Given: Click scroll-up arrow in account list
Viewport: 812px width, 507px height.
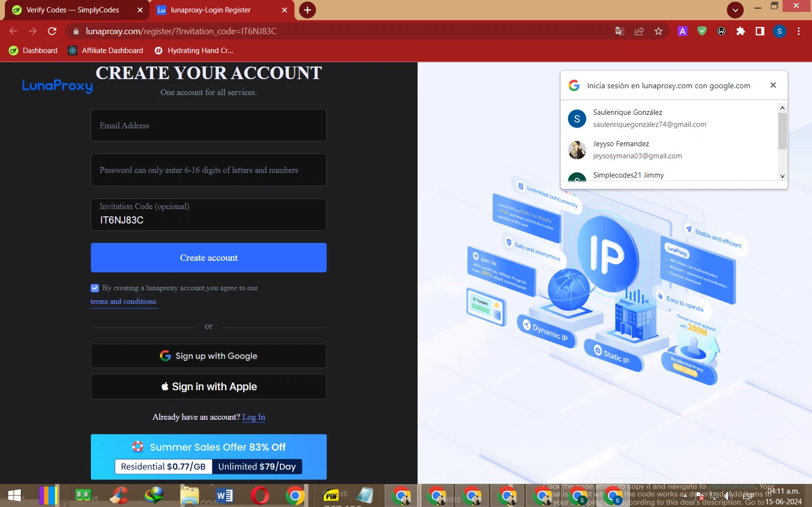Looking at the screenshot, I should click(782, 108).
